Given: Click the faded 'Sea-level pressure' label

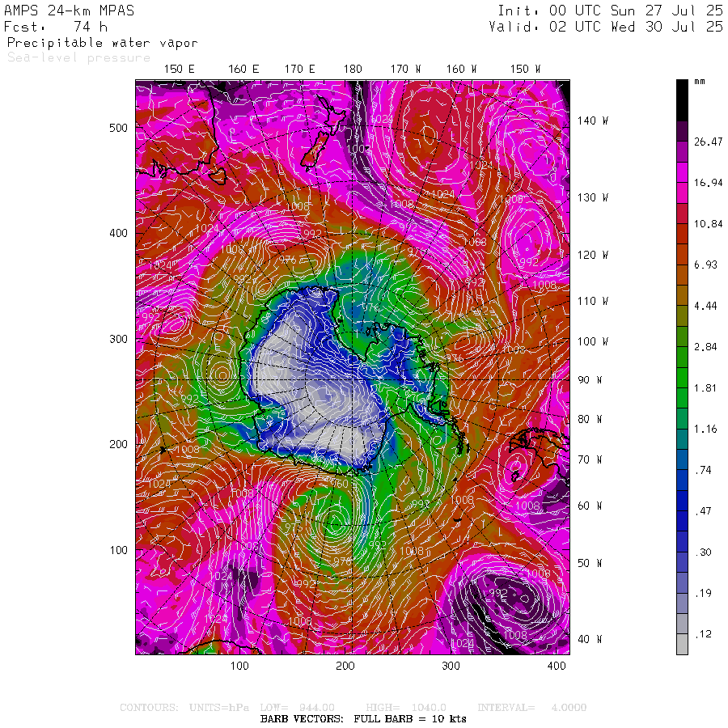Looking at the screenshot, I should pyautogui.click(x=79, y=57).
